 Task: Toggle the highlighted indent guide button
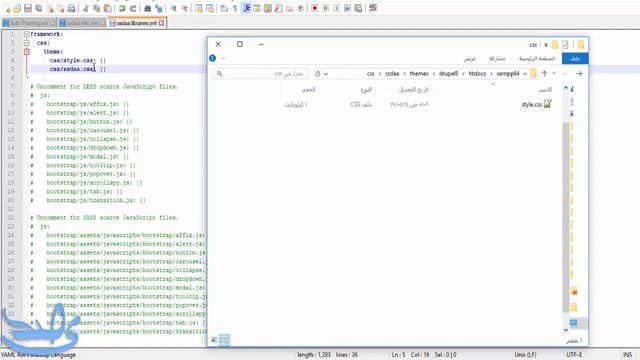tap(247, 9)
